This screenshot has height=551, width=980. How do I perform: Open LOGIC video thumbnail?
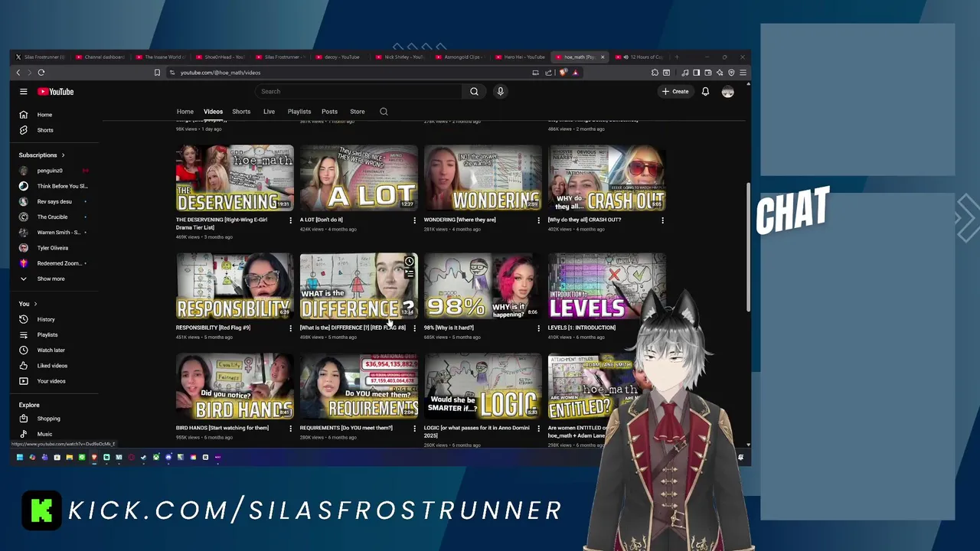pyautogui.click(x=483, y=386)
